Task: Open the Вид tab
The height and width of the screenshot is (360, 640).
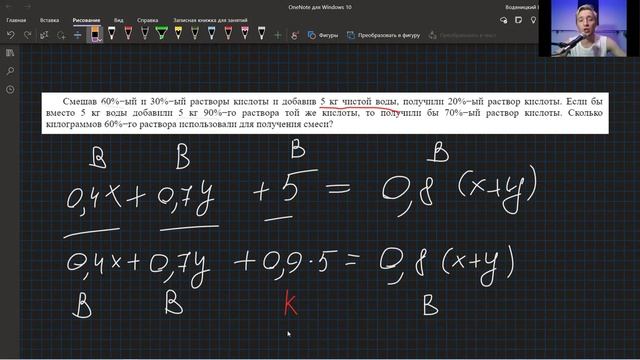Action: (118, 20)
